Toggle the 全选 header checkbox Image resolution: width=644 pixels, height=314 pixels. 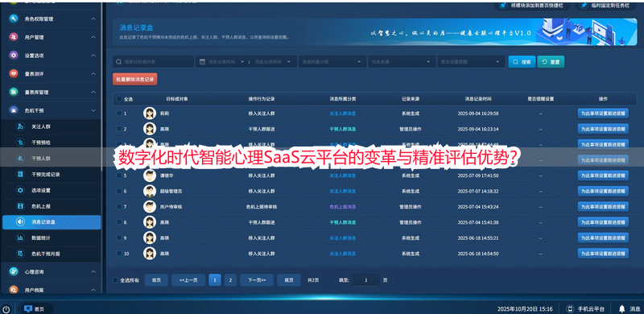pos(119,99)
